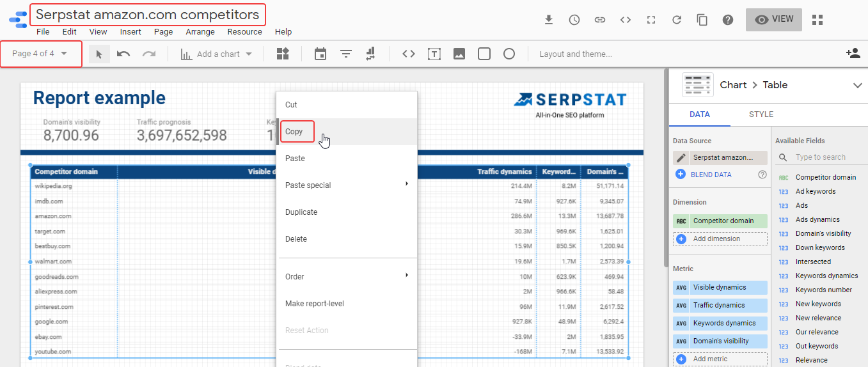
Task: Select Keywords dynamics metric chip
Action: (x=720, y=324)
